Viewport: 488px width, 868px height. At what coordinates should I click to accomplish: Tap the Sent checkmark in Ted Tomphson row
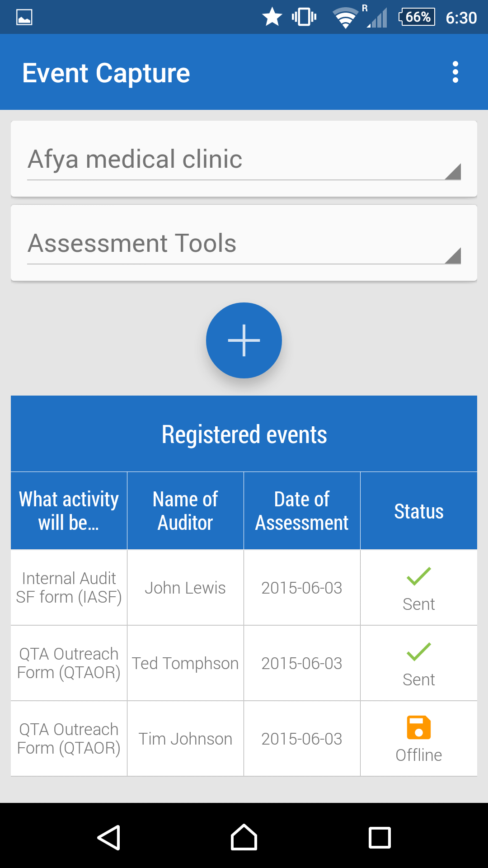(x=418, y=652)
